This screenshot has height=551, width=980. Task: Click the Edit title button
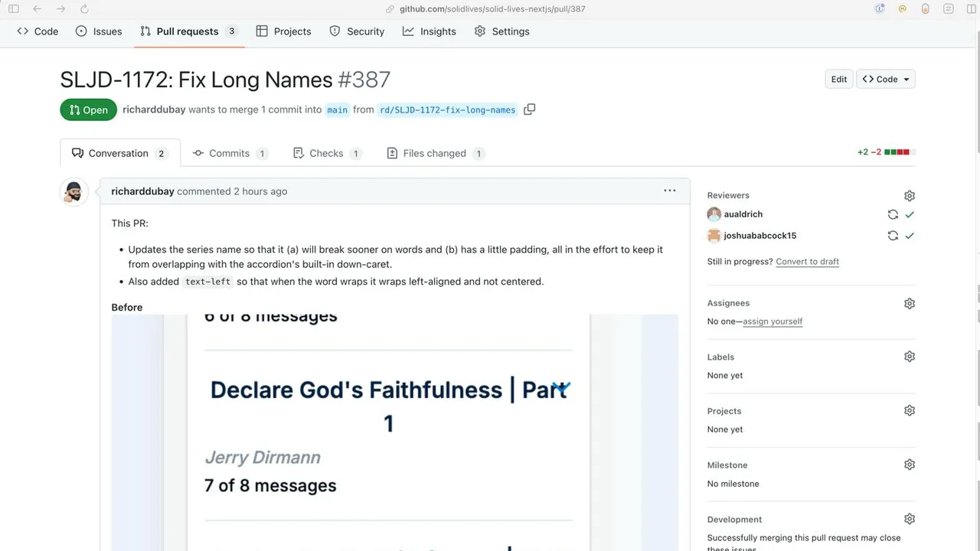click(x=839, y=79)
